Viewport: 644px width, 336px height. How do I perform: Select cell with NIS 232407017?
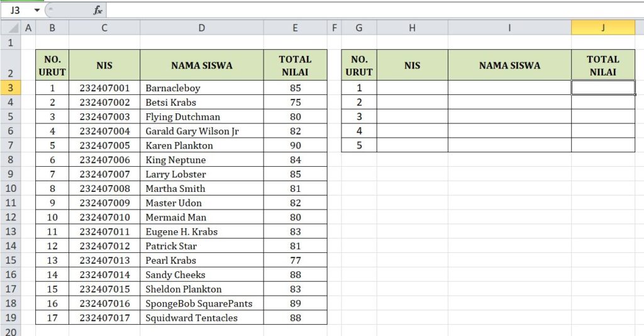click(x=104, y=318)
